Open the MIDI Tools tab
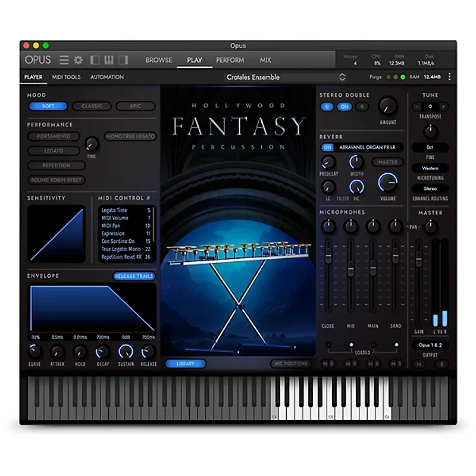The width and height of the screenshot is (476, 476). point(66,77)
